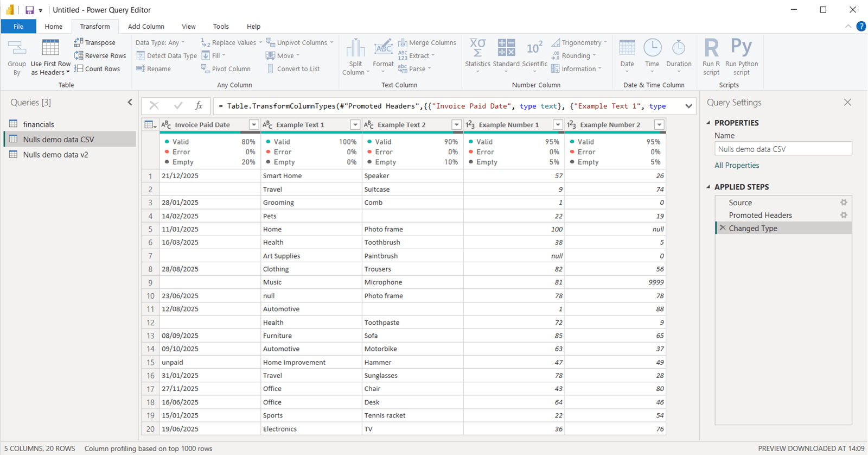The height and width of the screenshot is (455, 868).
Task: Cancel formula edit with X icon
Action: point(154,106)
